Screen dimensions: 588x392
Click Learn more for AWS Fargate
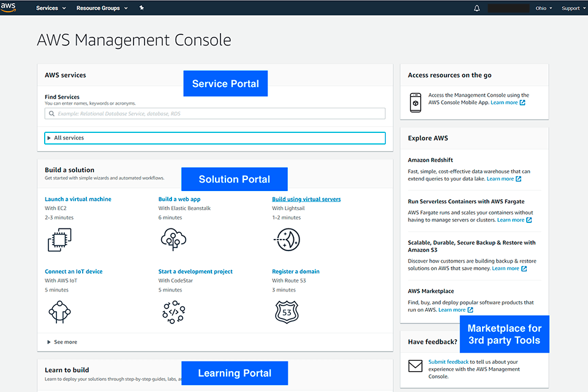point(511,221)
